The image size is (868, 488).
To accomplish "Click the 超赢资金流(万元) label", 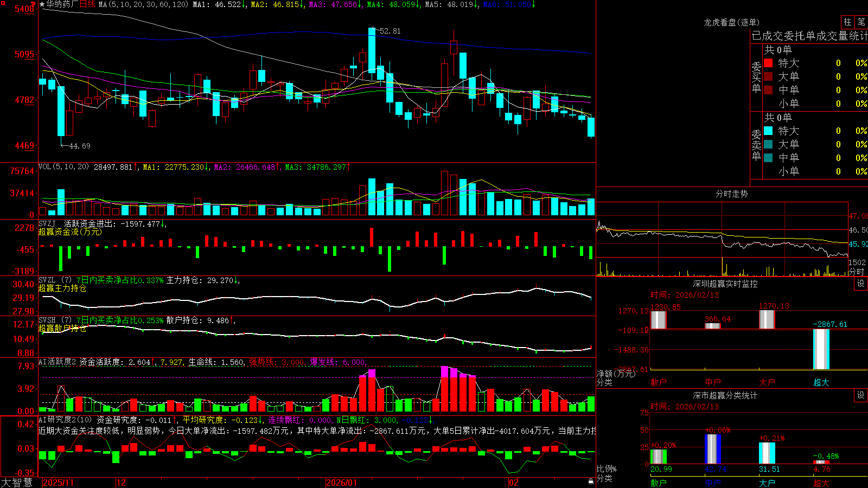I will (x=70, y=232).
